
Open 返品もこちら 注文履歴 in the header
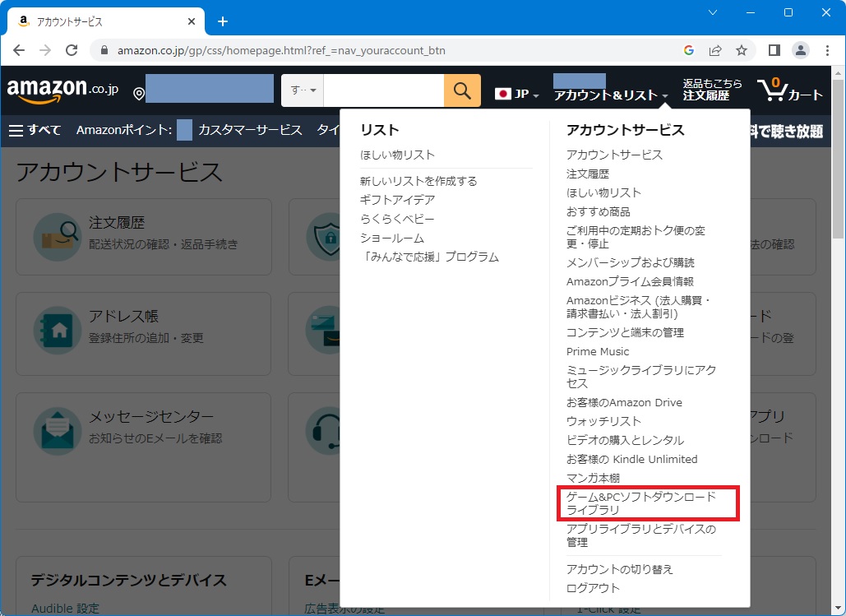coord(712,90)
